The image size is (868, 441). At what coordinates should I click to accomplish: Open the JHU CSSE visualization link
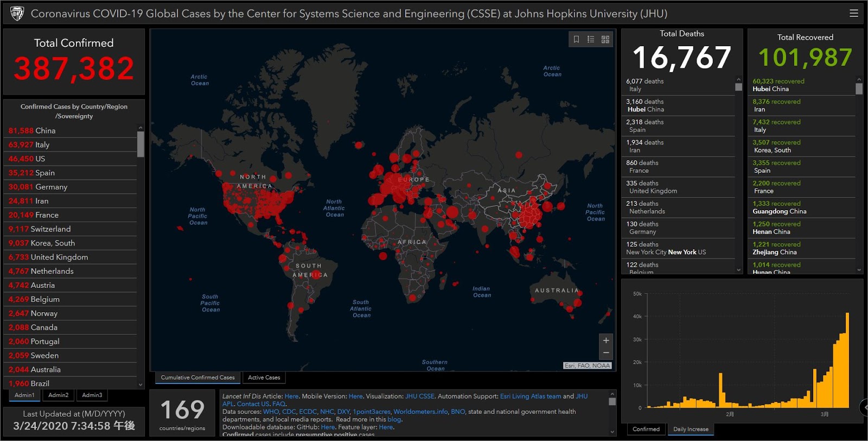(x=420, y=396)
